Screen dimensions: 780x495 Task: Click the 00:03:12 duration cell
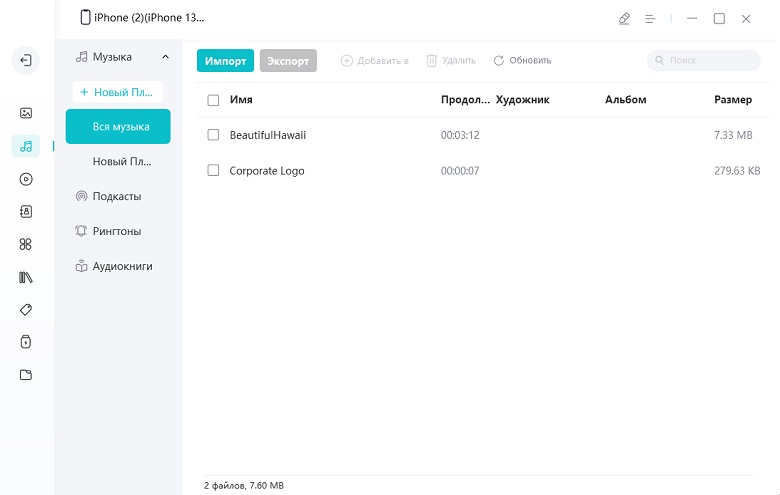[x=460, y=135]
